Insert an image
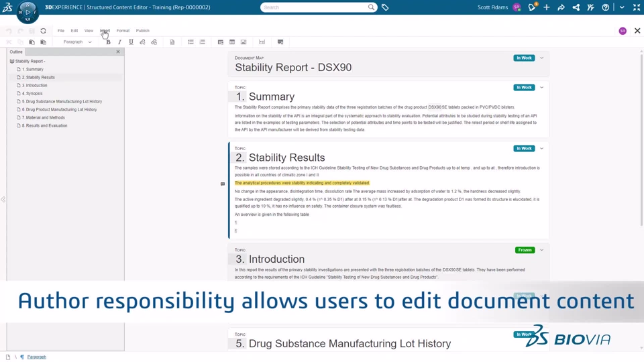 tap(244, 42)
